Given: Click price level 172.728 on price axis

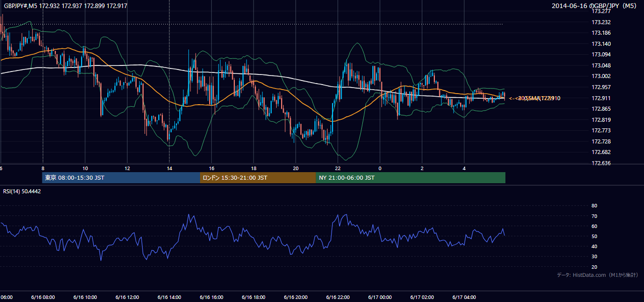Looking at the screenshot, I should tap(601, 141).
